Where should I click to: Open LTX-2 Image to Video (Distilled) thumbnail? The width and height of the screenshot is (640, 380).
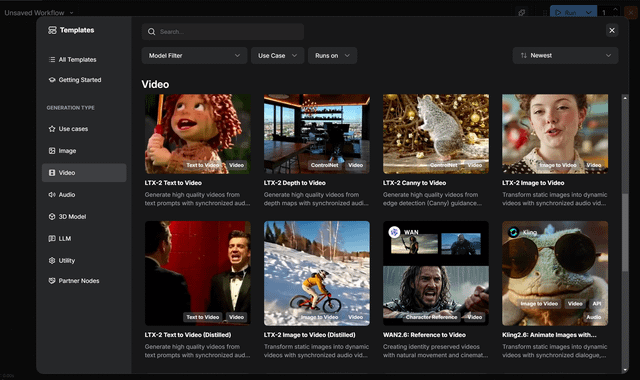317,273
